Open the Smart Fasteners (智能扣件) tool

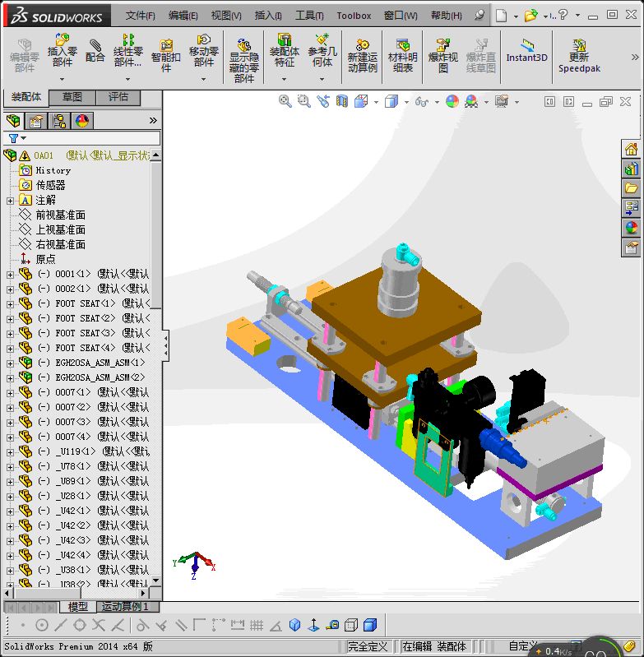[x=166, y=55]
